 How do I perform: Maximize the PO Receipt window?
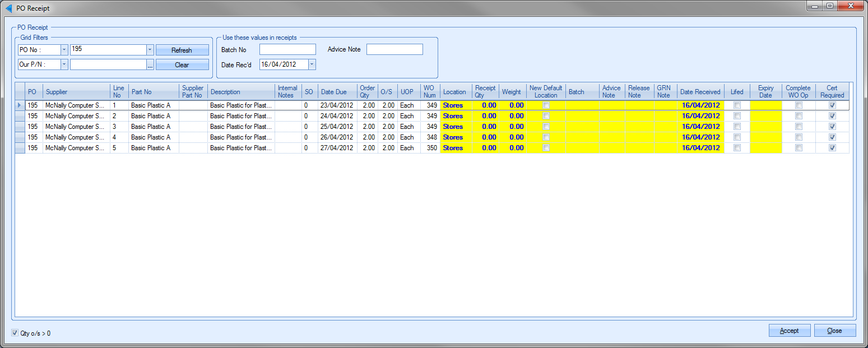[x=829, y=6]
